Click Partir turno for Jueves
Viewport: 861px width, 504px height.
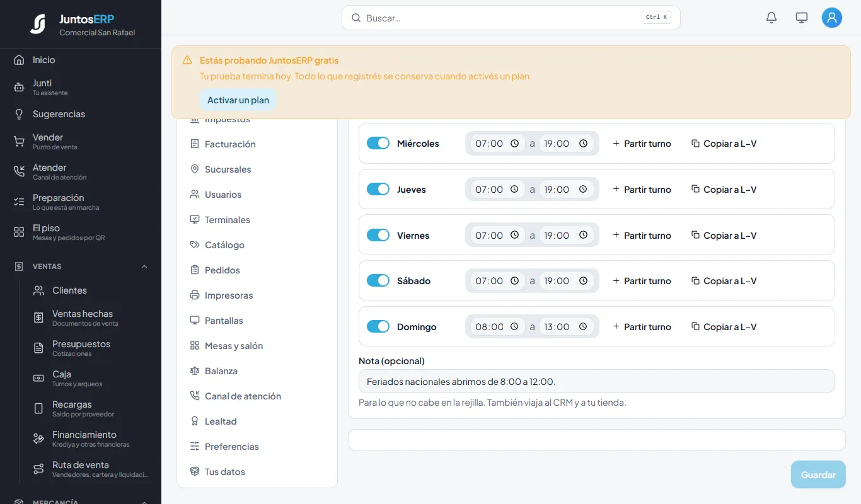coord(642,190)
